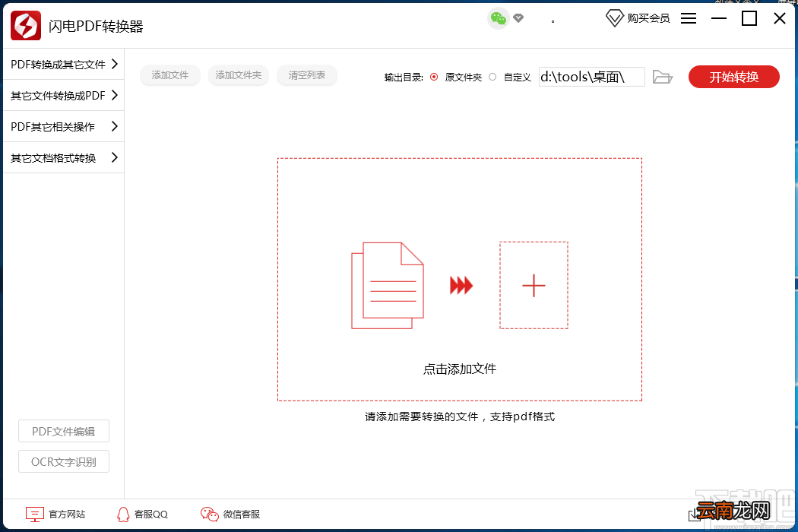Click the document pages icon

click(388, 285)
